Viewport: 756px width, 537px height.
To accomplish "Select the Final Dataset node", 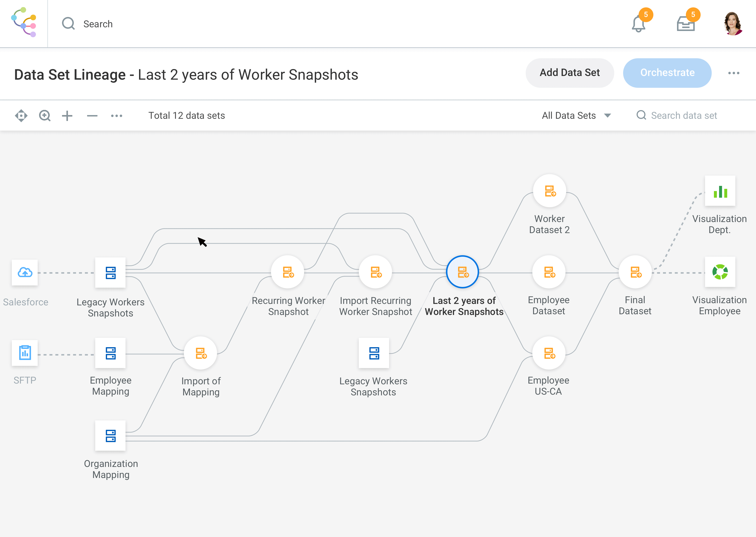I will pos(635,272).
